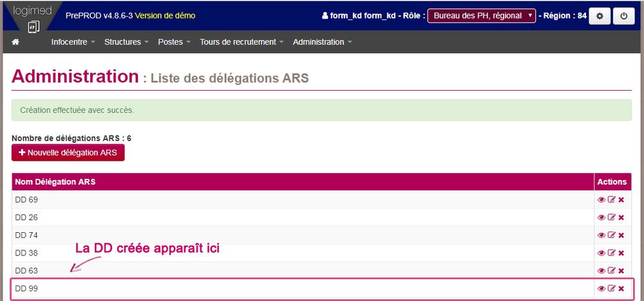Select the DD 38 row text
The width and height of the screenshot is (644, 301).
(26, 253)
